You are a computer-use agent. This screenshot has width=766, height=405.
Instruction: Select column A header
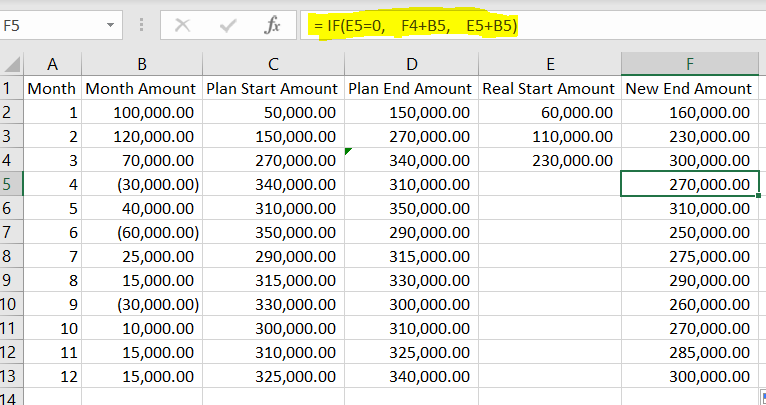pos(52,64)
